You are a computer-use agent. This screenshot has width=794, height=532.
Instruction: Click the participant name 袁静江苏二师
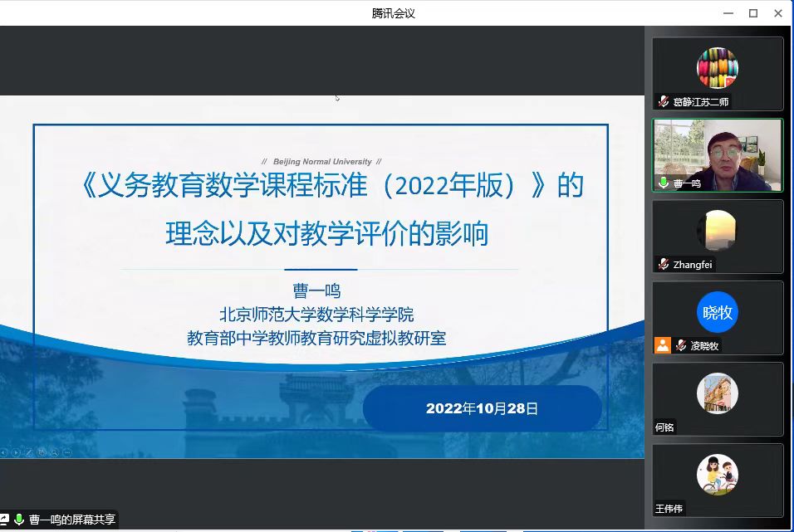click(x=701, y=102)
